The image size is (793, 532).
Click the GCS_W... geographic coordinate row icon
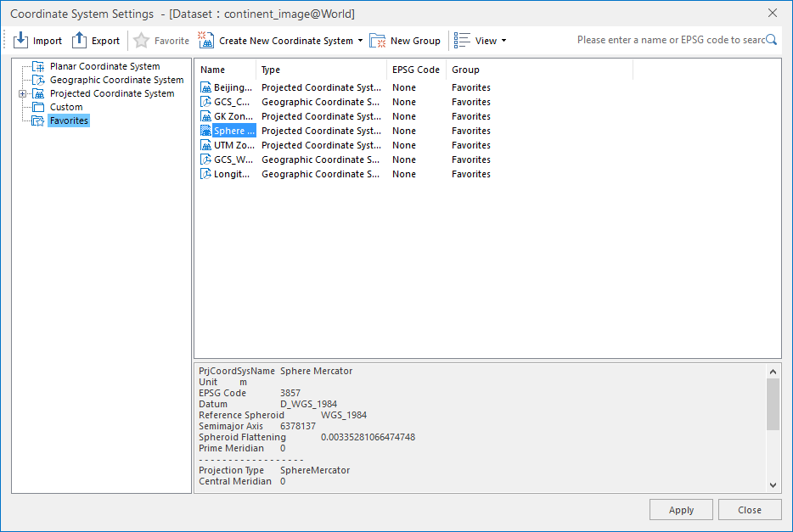coord(205,160)
